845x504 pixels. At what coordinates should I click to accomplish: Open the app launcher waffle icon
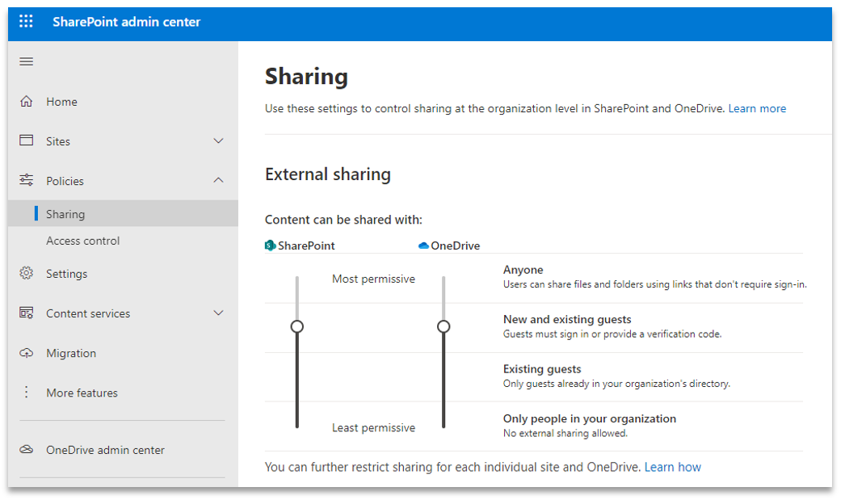[x=26, y=22]
